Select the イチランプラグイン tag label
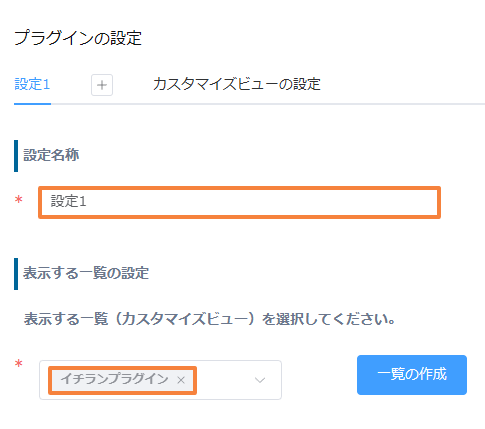 114,379
